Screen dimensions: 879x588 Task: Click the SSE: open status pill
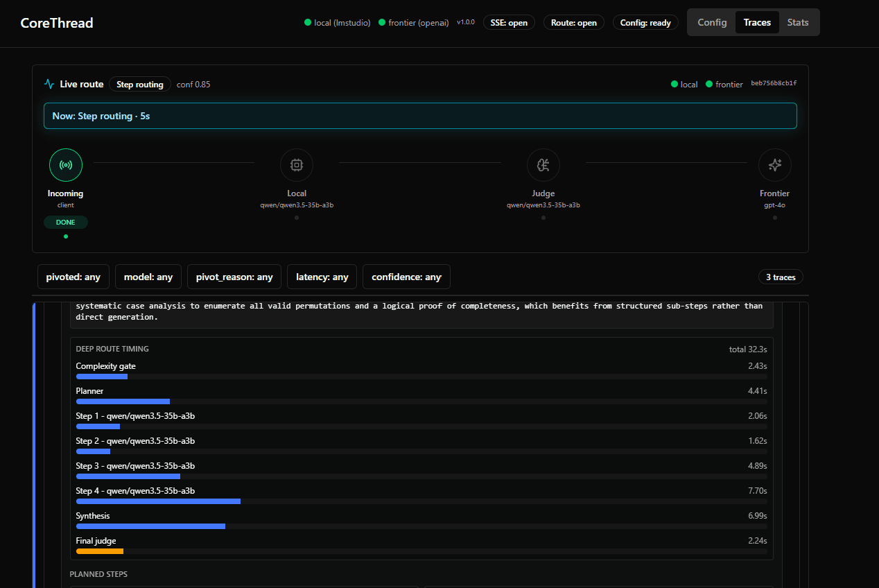coord(509,23)
